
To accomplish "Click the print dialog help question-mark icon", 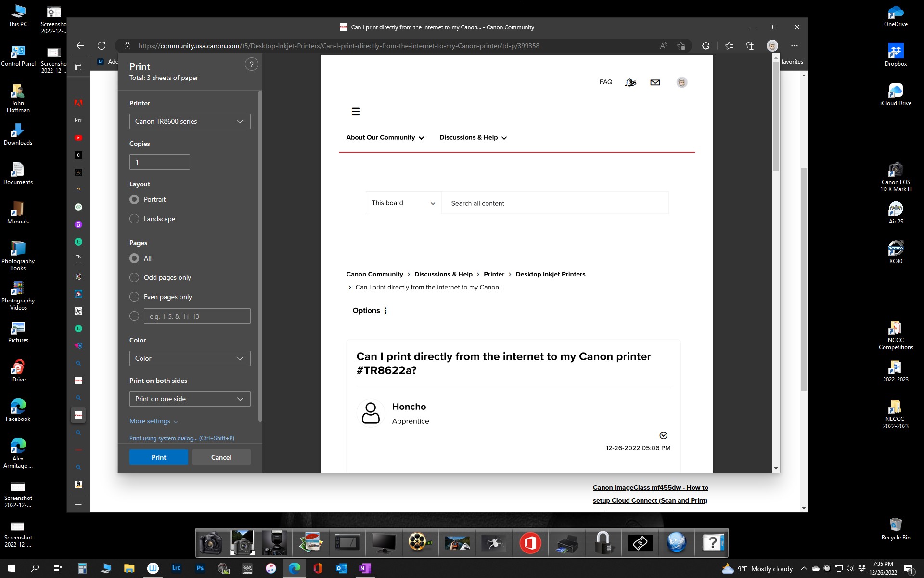I will click(x=251, y=65).
